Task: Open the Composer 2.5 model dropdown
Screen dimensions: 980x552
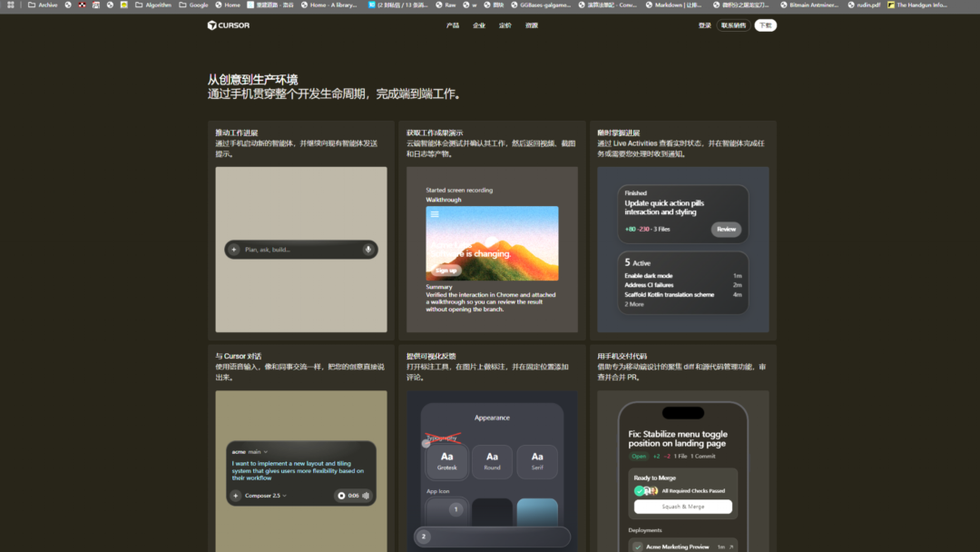Action: coord(266,496)
